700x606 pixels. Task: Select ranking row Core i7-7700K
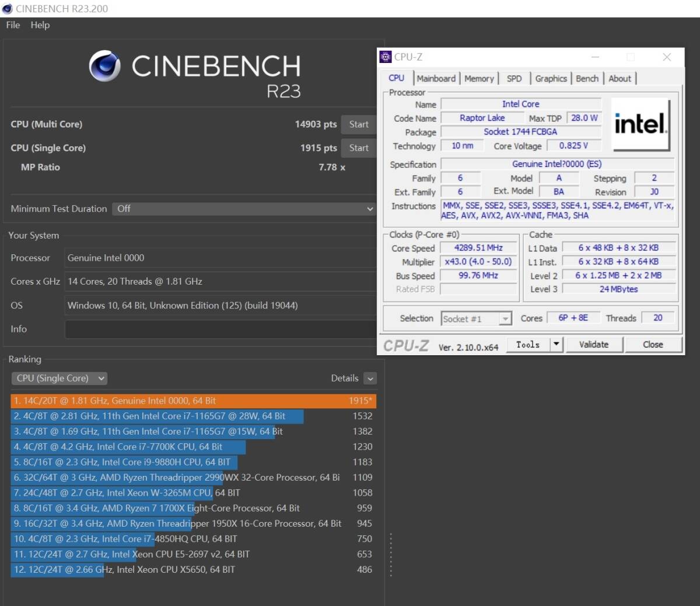[193, 447]
